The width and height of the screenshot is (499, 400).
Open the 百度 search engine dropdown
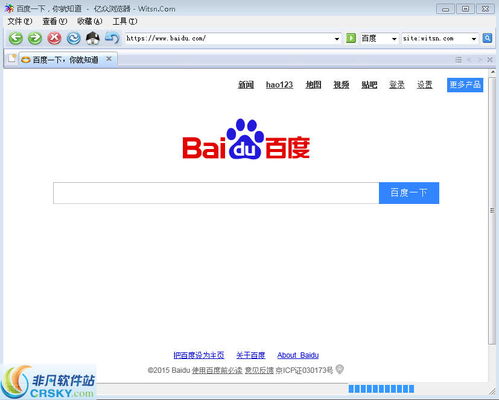[x=394, y=39]
